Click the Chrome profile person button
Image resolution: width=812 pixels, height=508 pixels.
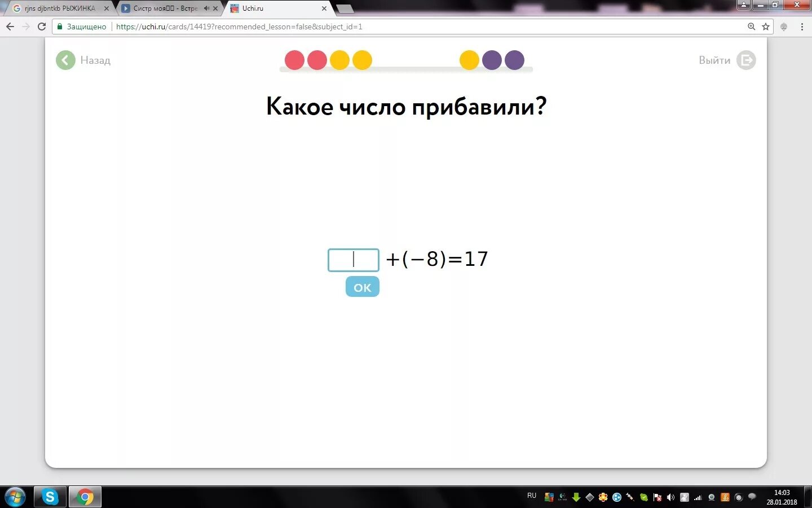[x=744, y=5]
